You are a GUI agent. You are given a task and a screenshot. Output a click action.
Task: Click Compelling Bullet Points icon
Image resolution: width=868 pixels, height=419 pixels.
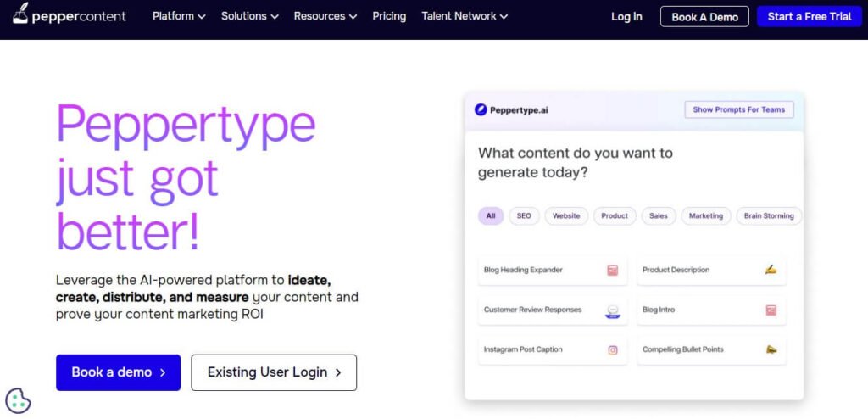(x=771, y=349)
